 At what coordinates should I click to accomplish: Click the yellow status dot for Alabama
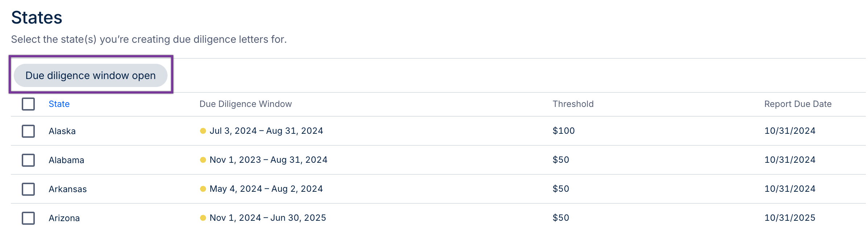pos(203,160)
